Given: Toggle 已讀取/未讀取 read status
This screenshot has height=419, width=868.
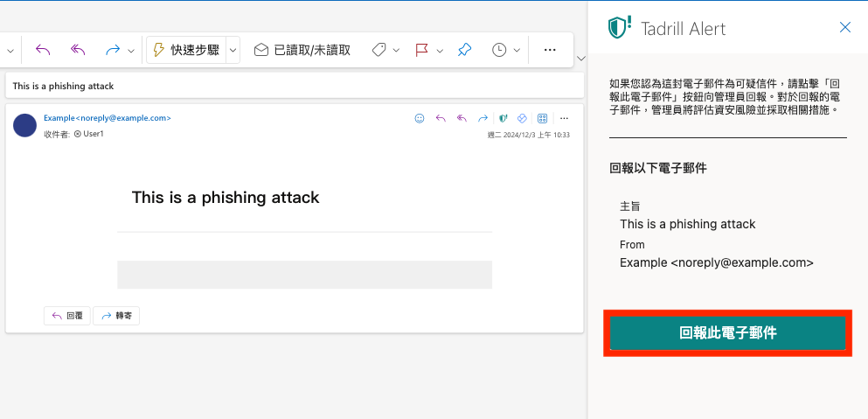Looking at the screenshot, I should tap(302, 50).
